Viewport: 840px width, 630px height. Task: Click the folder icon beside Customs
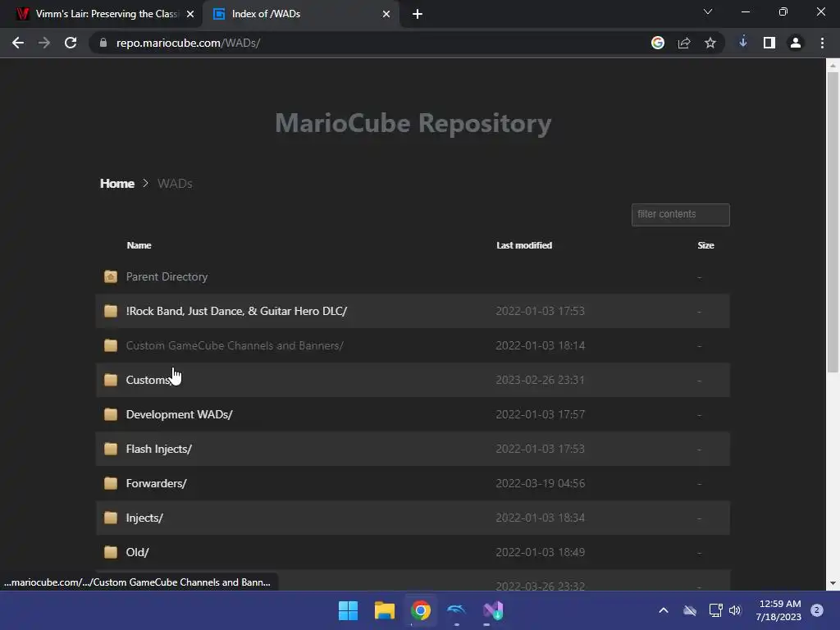[111, 380]
